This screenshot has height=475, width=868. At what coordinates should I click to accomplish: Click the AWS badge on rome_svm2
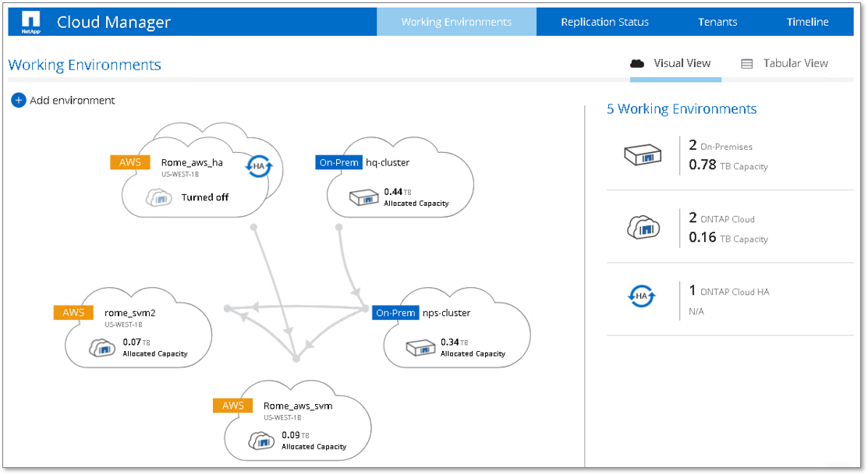(73, 313)
